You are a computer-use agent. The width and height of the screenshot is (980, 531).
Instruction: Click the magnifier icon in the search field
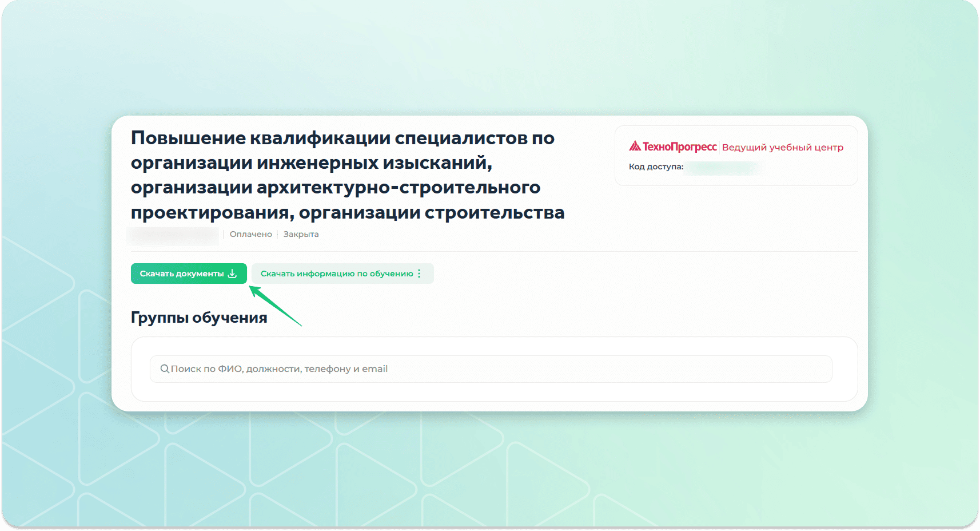(165, 368)
